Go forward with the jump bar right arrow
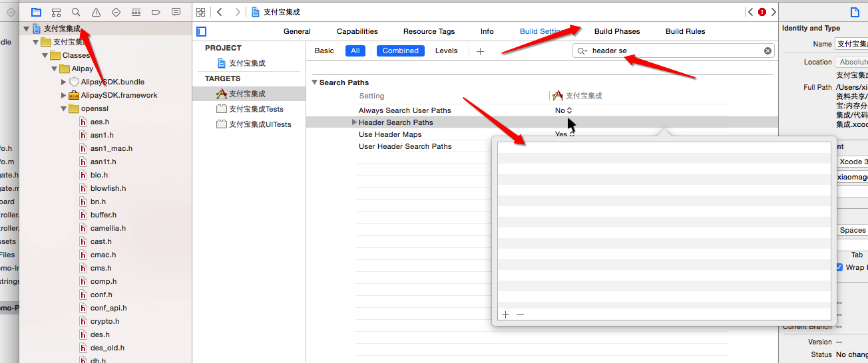 coord(238,12)
